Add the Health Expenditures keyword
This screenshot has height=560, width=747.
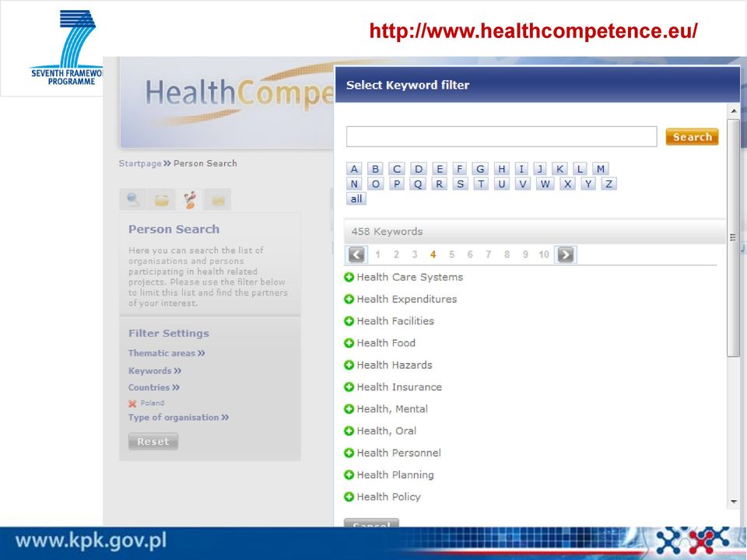pos(349,299)
